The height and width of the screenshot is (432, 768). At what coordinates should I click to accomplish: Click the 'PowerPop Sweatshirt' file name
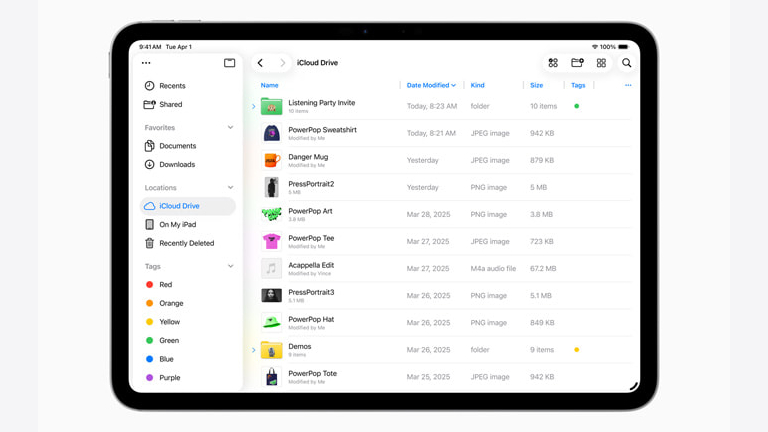tap(322, 130)
